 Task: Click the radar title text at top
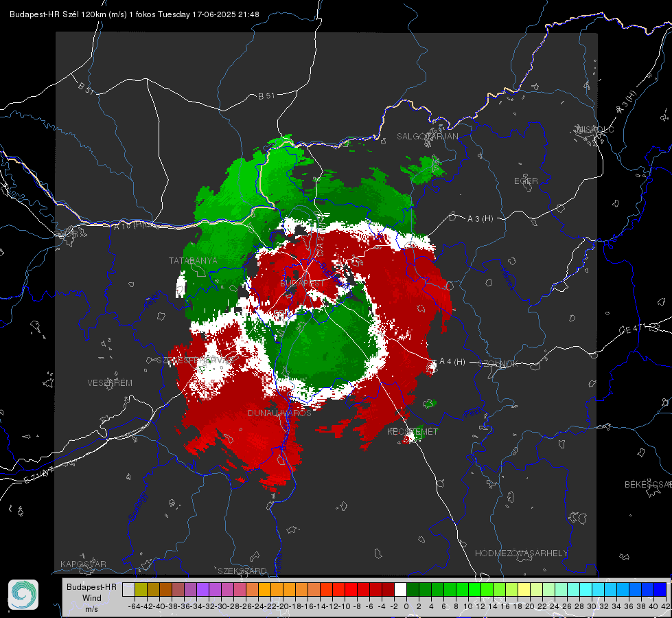point(134,14)
